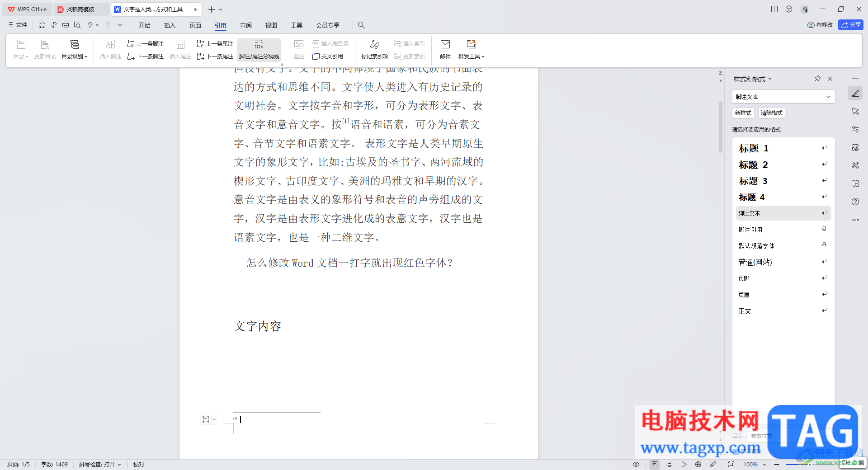Go to 上一条尾注 (previous endnote)

[x=215, y=44]
